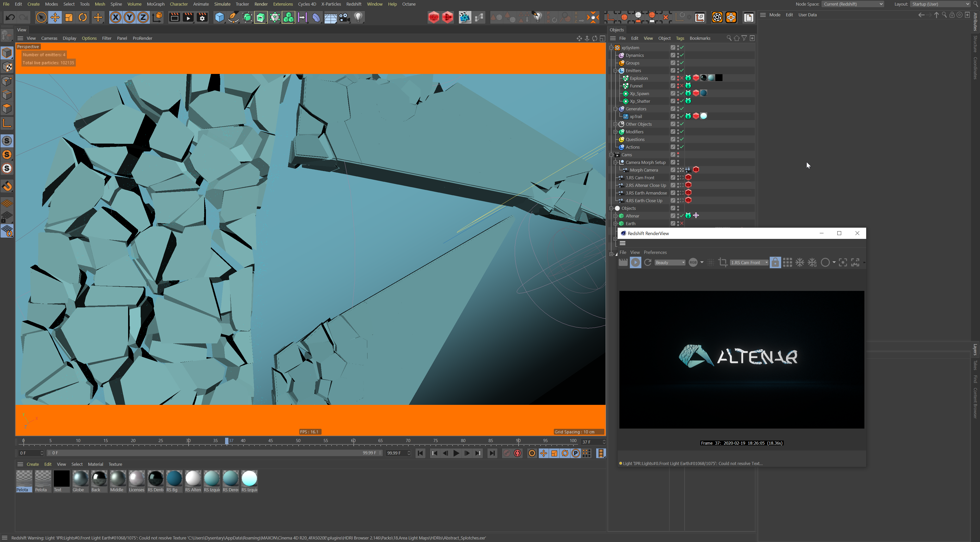Toggle X axis lock button
The height and width of the screenshot is (542, 980).
click(x=116, y=18)
